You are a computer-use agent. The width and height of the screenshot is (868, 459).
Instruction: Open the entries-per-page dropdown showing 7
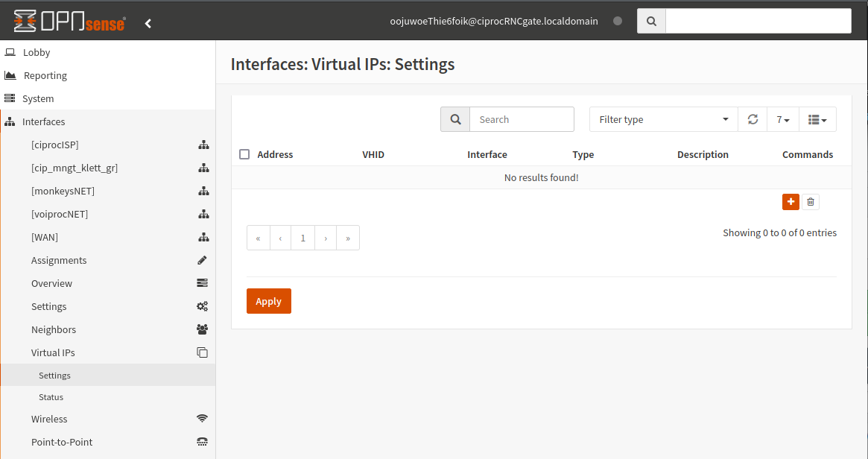pos(782,118)
